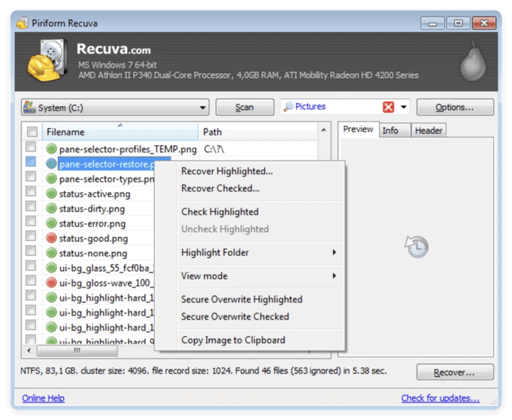
Task: Click the System drive icon in drive selector
Action: (x=29, y=107)
